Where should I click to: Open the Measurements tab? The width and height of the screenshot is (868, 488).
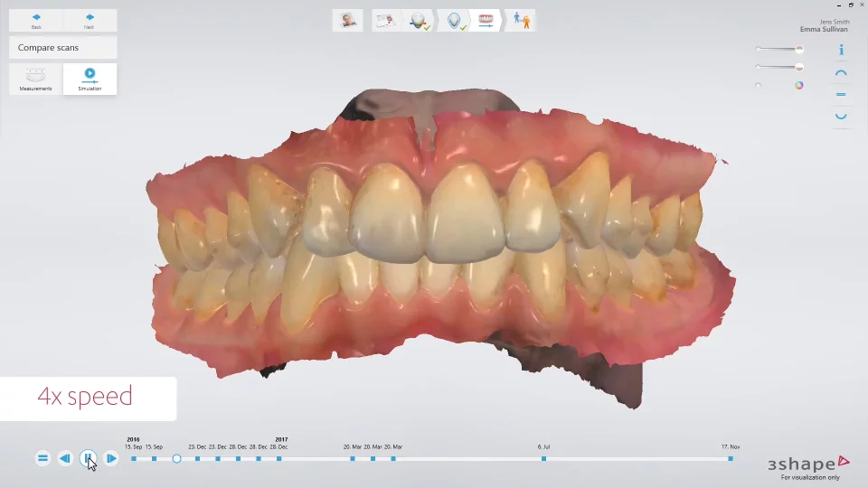click(36, 79)
